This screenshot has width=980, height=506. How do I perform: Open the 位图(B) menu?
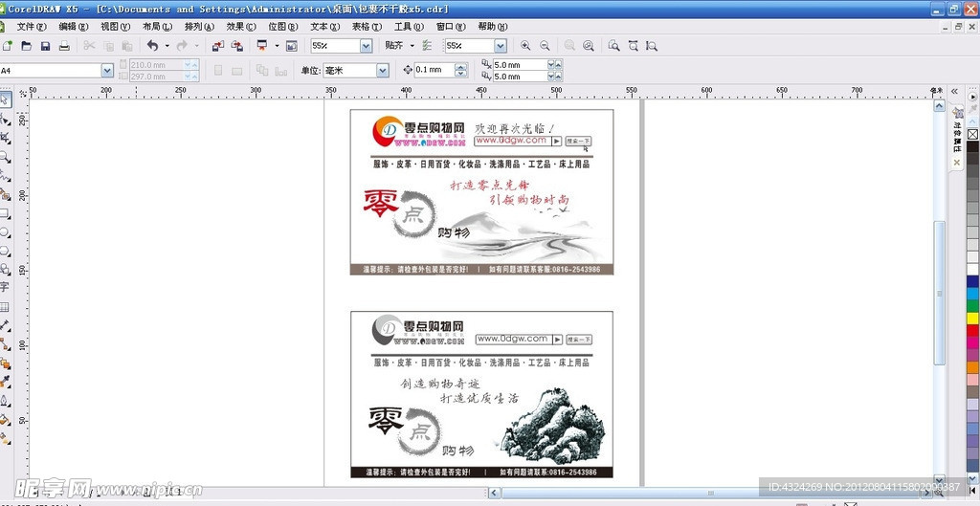tap(283, 27)
